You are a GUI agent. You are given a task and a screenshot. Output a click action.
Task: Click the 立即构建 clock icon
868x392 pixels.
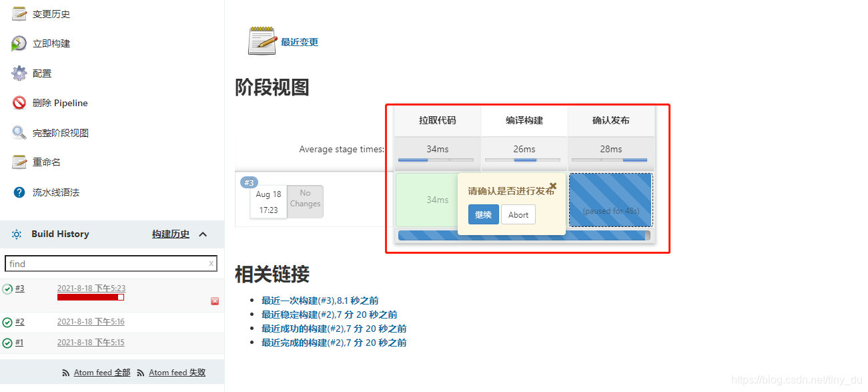pyautogui.click(x=19, y=43)
